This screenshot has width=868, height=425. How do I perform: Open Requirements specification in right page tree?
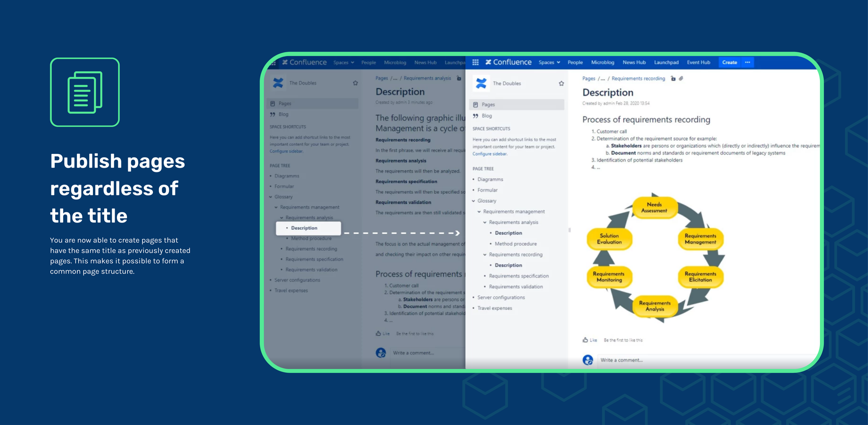(x=518, y=276)
